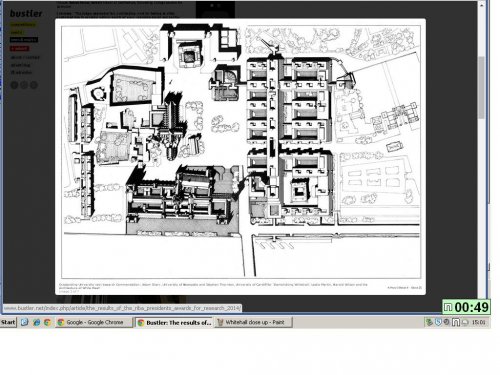500x375 pixels.
Task: Click the taskbar clock showing 15:01
Action: coord(479,322)
